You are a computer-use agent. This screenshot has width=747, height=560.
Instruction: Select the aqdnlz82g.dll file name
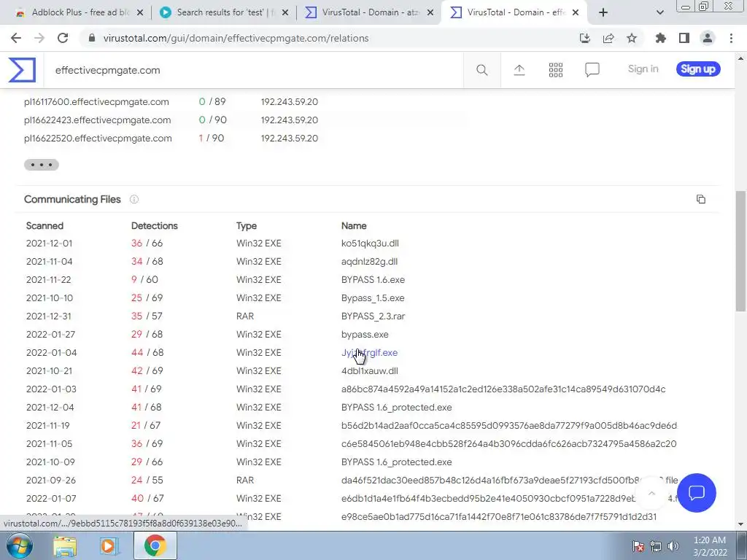tap(369, 262)
